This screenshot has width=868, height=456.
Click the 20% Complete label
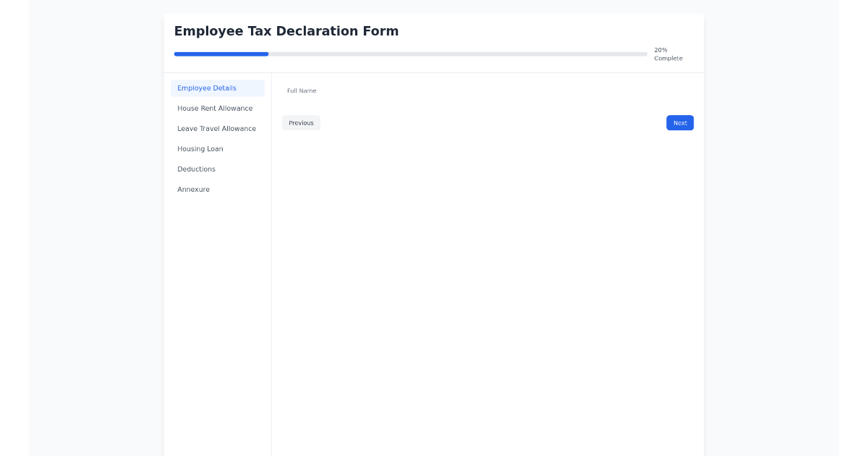(x=668, y=54)
